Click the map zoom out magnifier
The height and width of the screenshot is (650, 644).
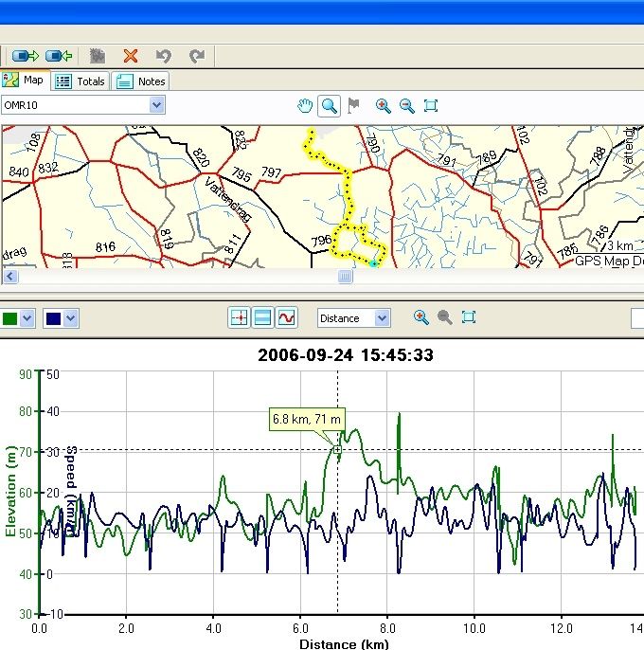click(407, 105)
